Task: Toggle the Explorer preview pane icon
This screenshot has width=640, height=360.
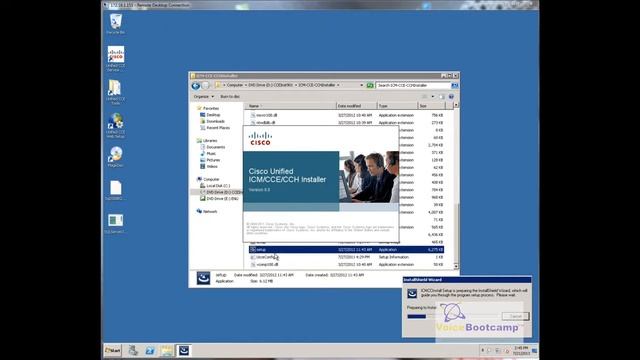Action: point(442,96)
